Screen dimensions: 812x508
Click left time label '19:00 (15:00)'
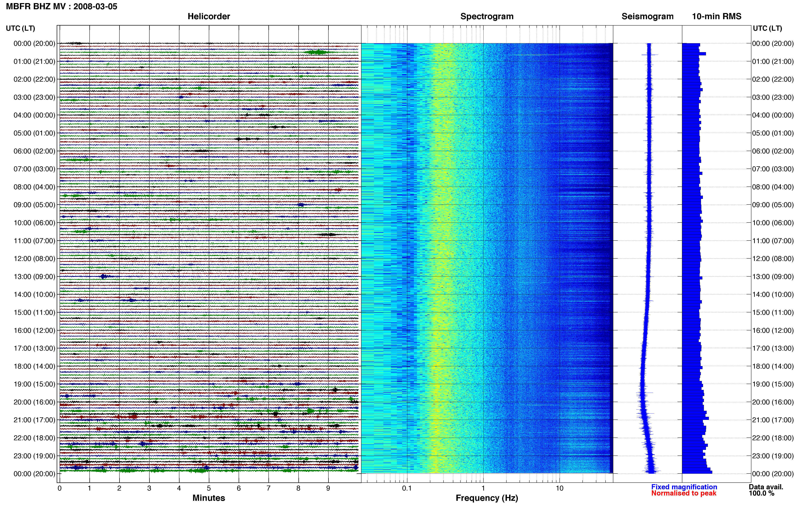tap(34, 384)
